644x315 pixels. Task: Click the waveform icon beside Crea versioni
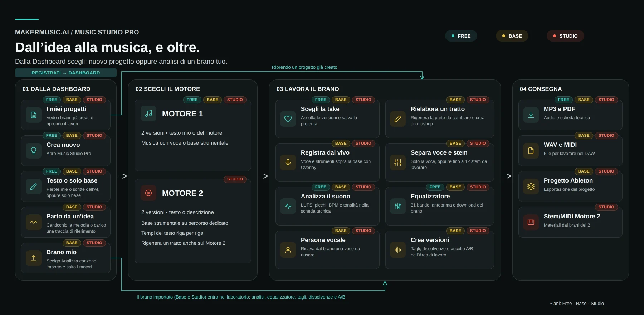coord(398,250)
